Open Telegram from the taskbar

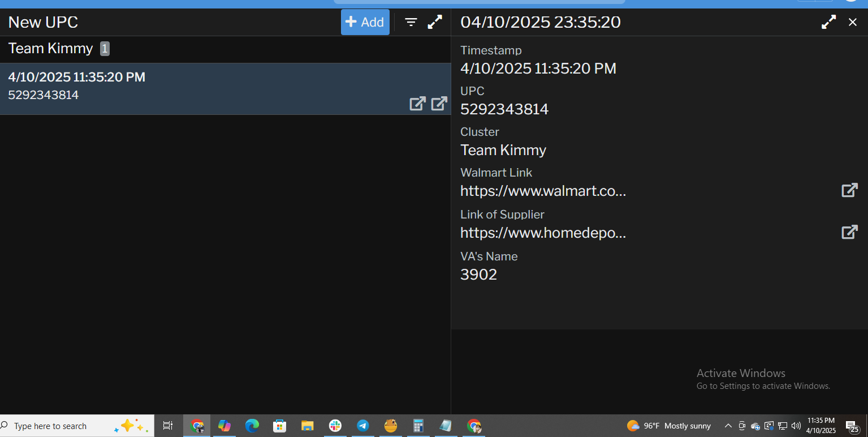tap(363, 426)
